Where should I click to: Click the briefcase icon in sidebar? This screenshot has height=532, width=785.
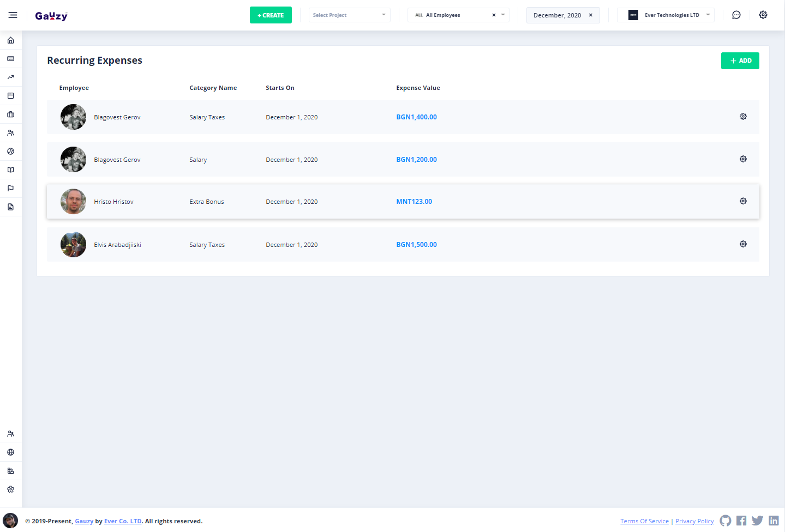[10, 114]
